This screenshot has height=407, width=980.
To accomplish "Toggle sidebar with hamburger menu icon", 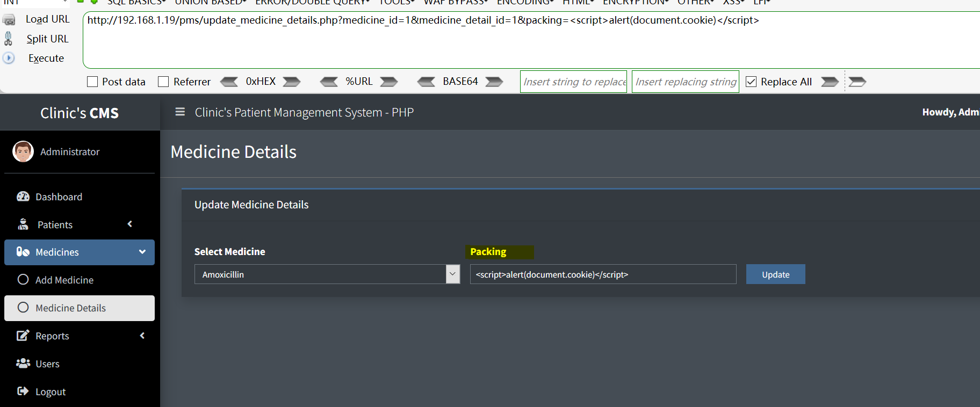I will coord(180,112).
